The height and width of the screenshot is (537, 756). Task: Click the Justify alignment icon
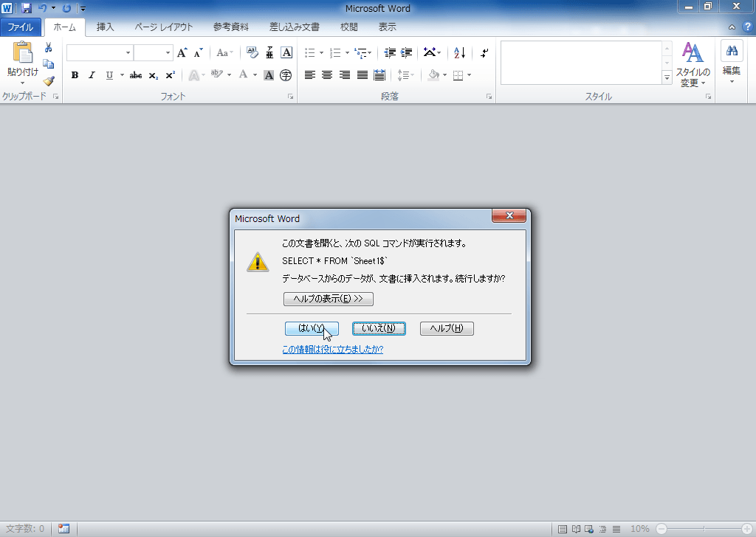coord(362,75)
